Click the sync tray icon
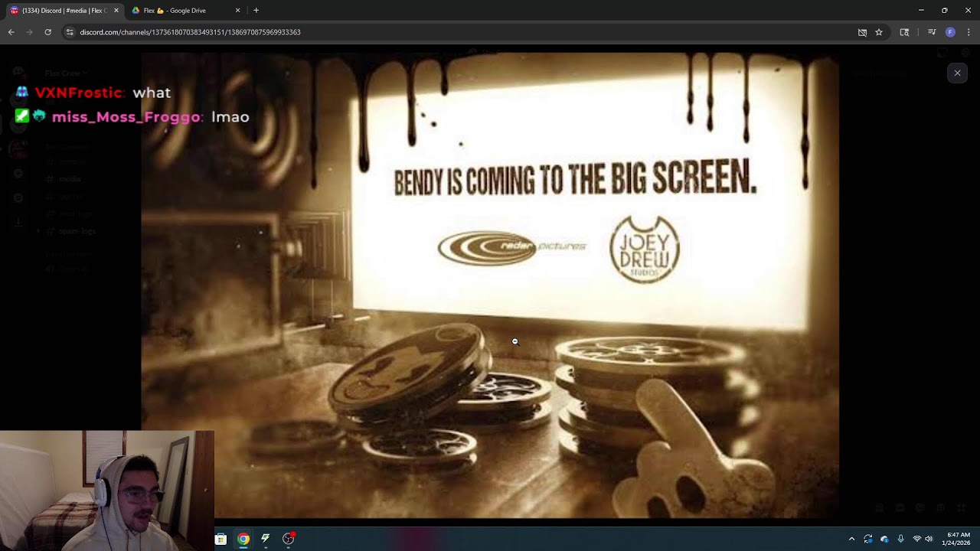Viewport: 980px width, 551px height. pyautogui.click(x=868, y=539)
